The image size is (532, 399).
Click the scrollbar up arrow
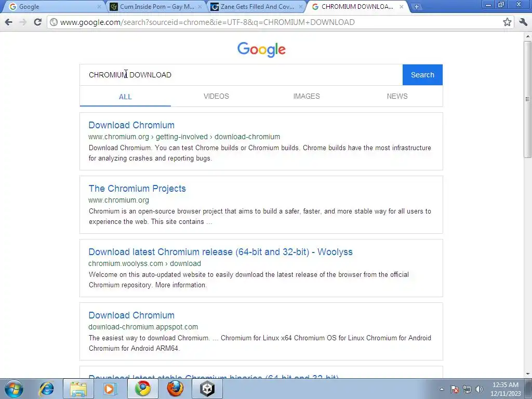pyautogui.click(x=527, y=36)
